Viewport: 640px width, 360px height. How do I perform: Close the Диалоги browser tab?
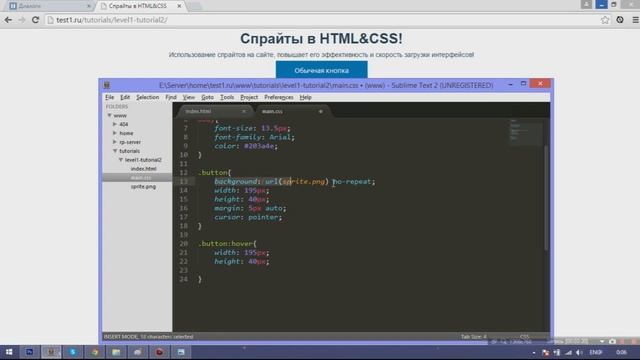89,6
